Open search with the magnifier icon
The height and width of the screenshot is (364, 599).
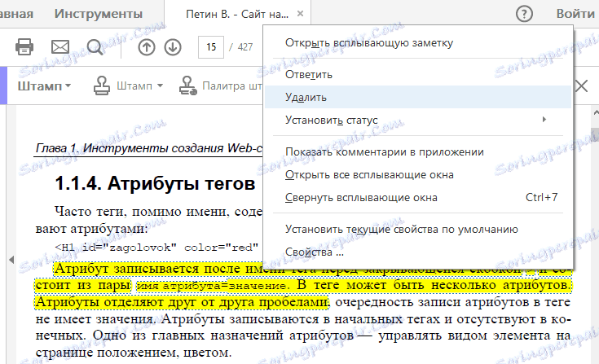click(x=95, y=47)
